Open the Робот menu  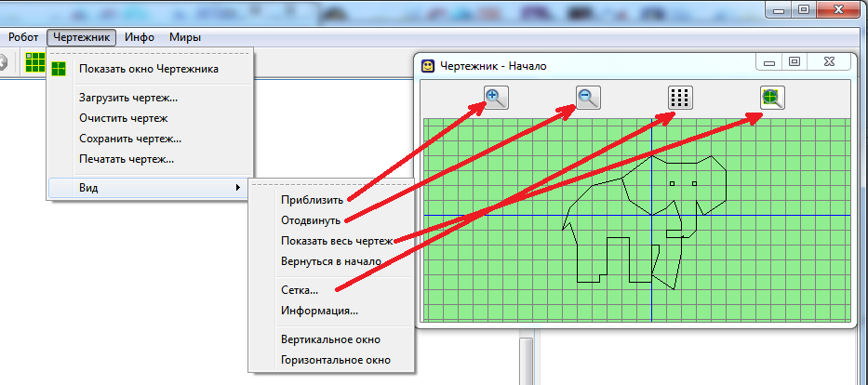click(x=23, y=37)
